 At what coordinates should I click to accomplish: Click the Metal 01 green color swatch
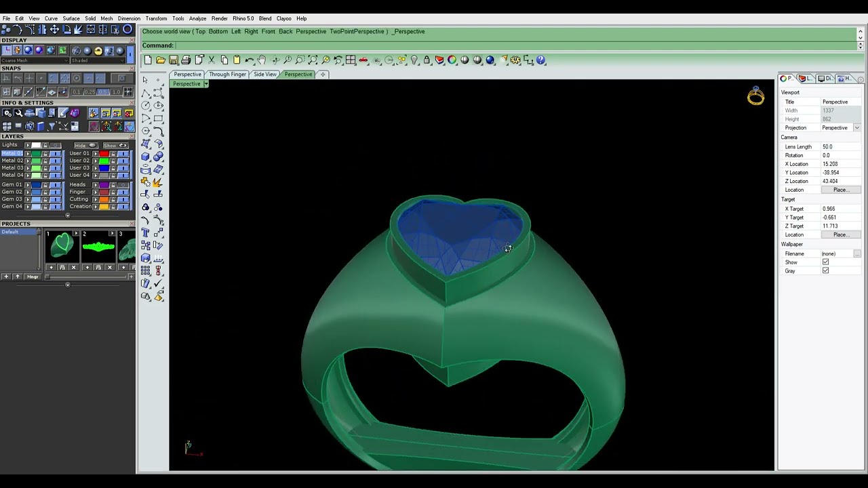[x=37, y=154]
